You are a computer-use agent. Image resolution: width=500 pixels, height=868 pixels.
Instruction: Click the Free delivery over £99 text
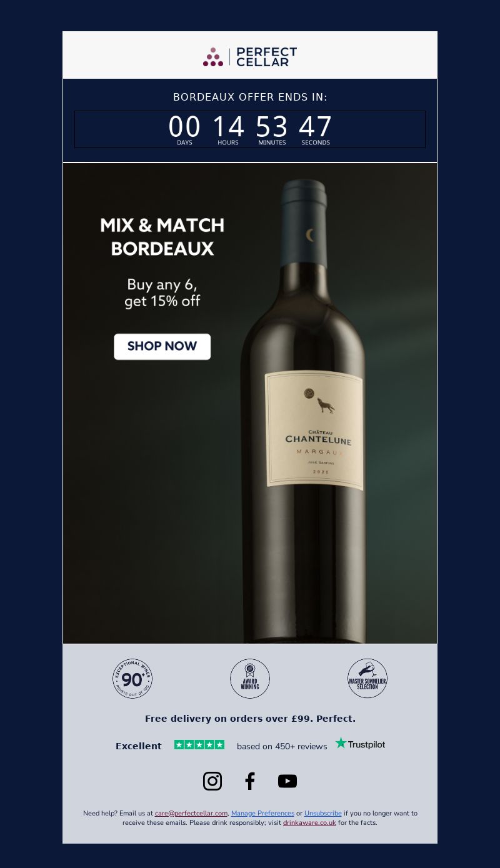pyautogui.click(x=250, y=719)
